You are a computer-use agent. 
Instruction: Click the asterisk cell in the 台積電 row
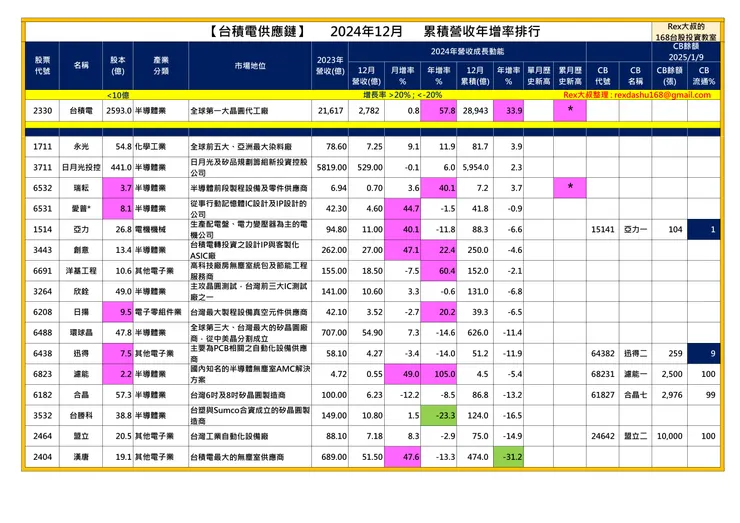[x=570, y=110]
